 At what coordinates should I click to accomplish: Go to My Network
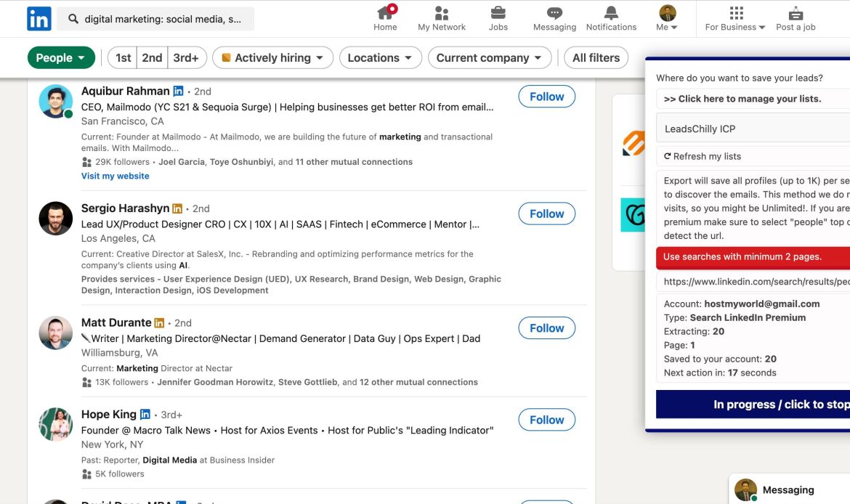click(x=441, y=19)
